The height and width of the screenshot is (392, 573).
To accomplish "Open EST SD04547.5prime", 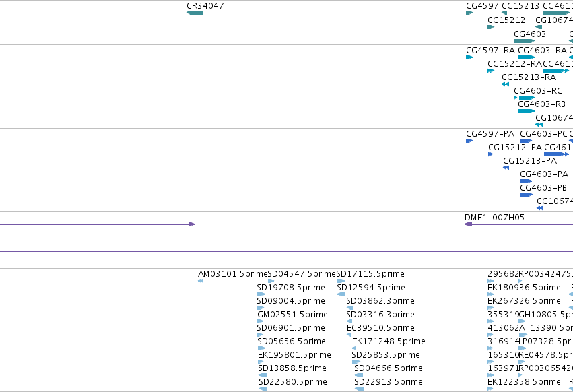I will tap(271, 281).
